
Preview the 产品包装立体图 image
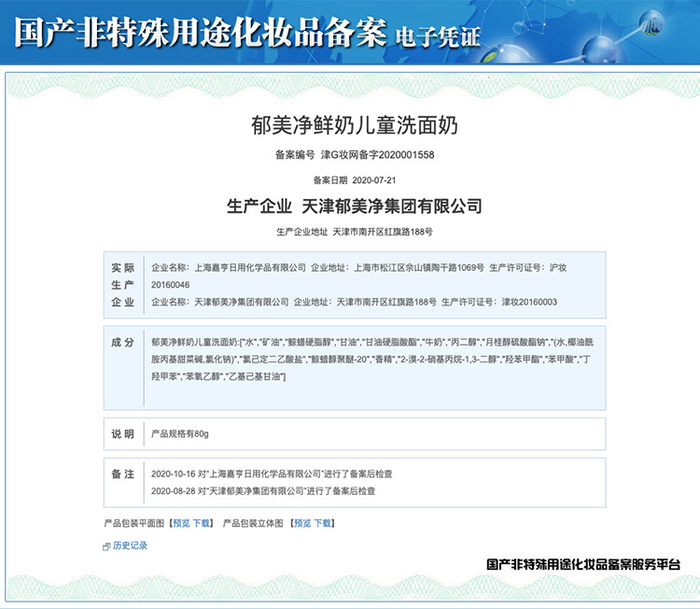pyautogui.click(x=302, y=523)
